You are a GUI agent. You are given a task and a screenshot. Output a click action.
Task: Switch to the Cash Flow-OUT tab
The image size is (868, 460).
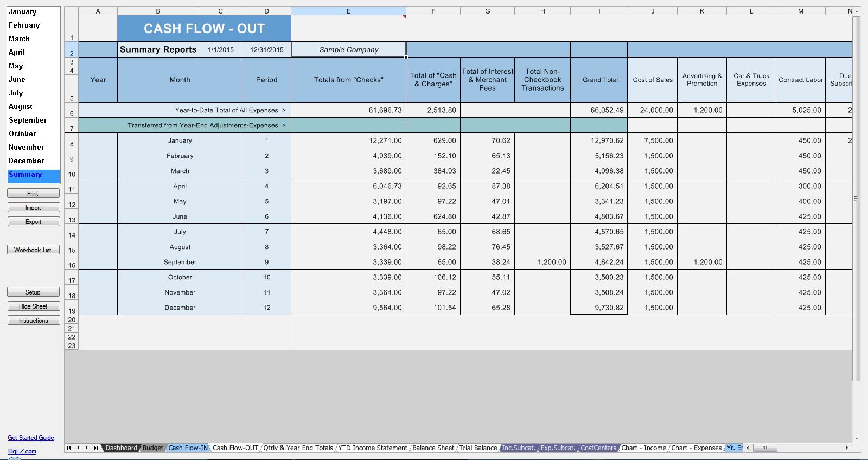(235, 448)
